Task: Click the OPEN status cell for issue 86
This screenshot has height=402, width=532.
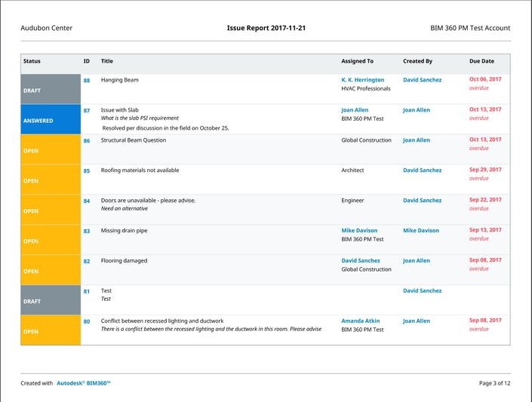Action: (x=51, y=149)
